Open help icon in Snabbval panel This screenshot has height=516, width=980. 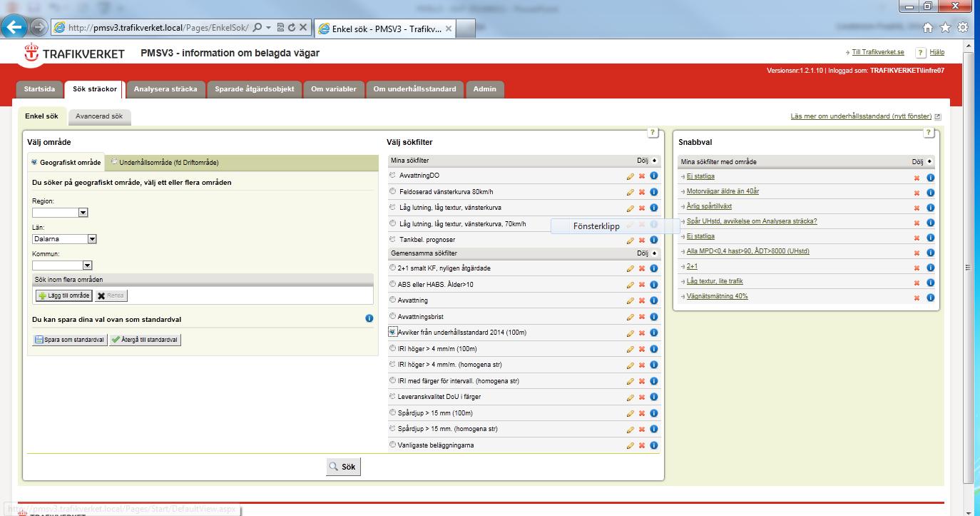[x=929, y=133]
